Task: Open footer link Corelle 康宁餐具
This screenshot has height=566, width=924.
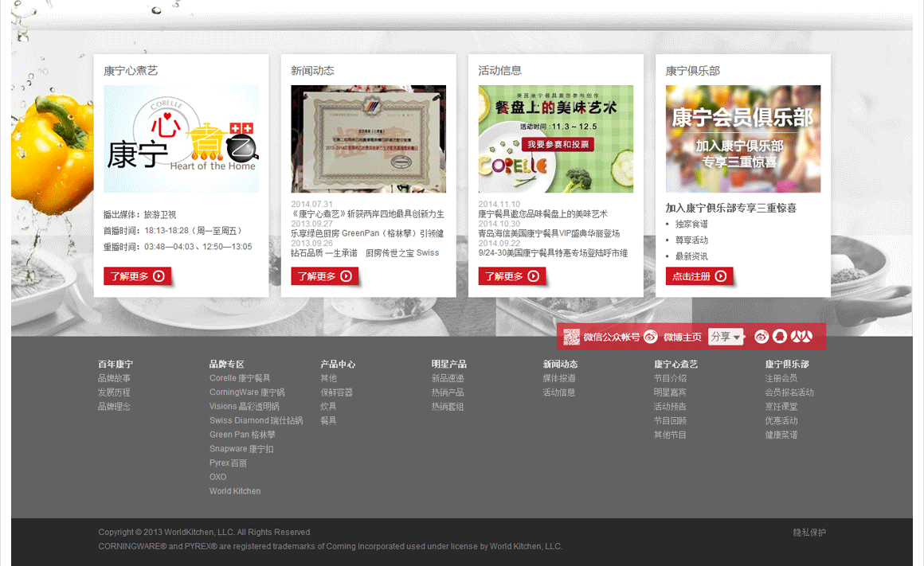Action: (240, 378)
